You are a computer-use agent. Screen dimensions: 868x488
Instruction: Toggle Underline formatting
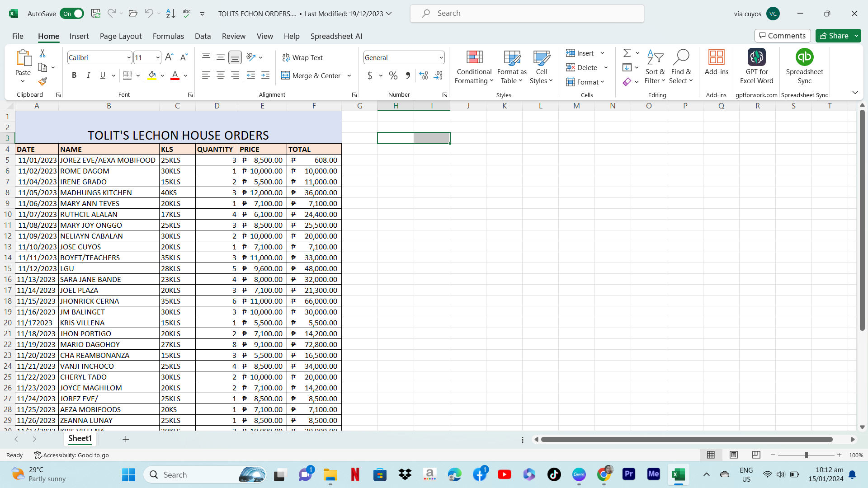click(x=103, y=75)
